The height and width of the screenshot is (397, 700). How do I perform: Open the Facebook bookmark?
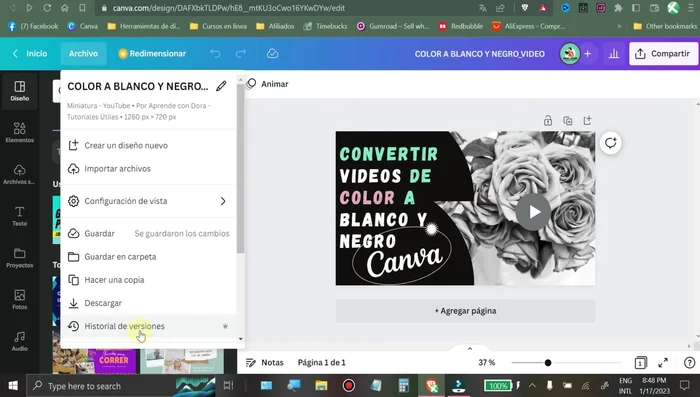(33, 26)
